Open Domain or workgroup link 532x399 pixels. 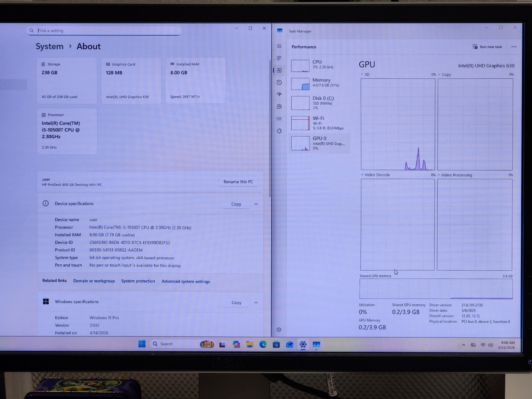(94, 281)
